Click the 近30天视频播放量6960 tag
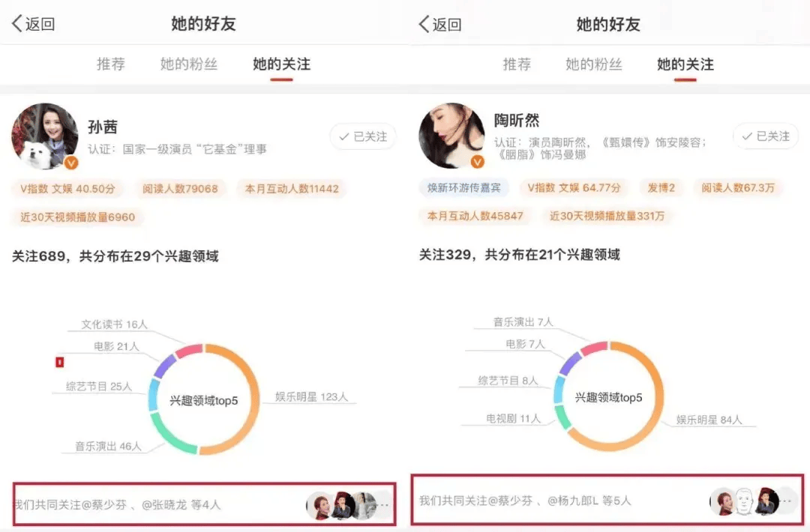The height and width of the screenshot is (532, 810). click(x=78, y=217)
